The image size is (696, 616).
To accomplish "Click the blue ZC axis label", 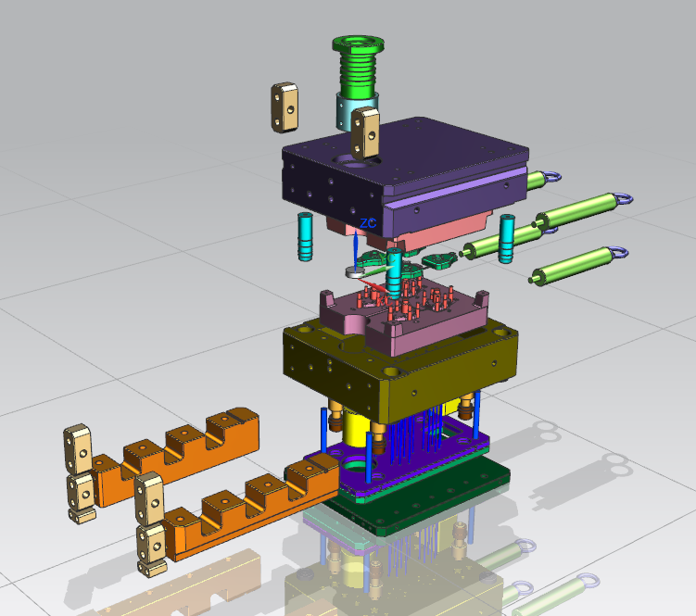I will click(368, 223).
